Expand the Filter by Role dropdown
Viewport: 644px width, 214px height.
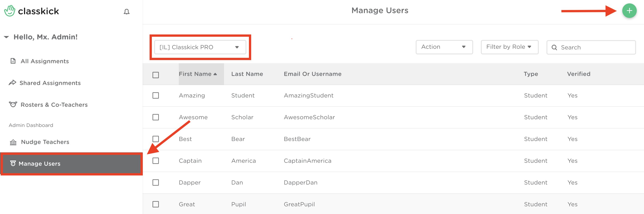tap(509, 47)
